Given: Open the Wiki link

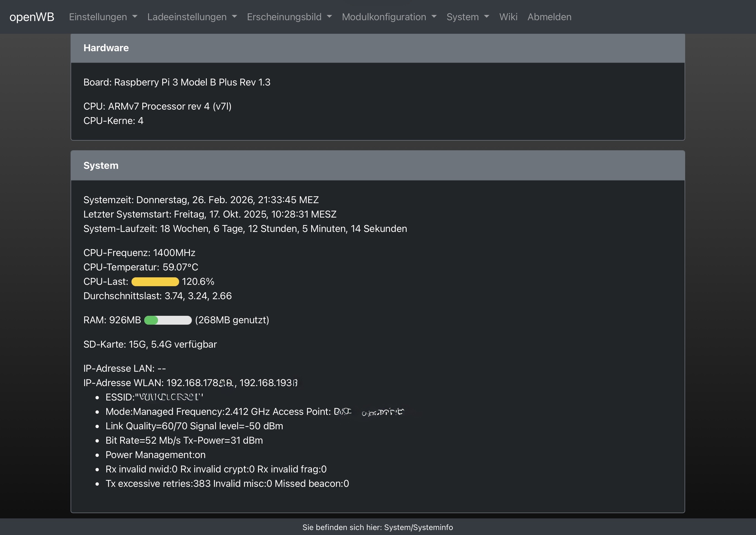Looking at the screenshot, I should coord(508,17).
